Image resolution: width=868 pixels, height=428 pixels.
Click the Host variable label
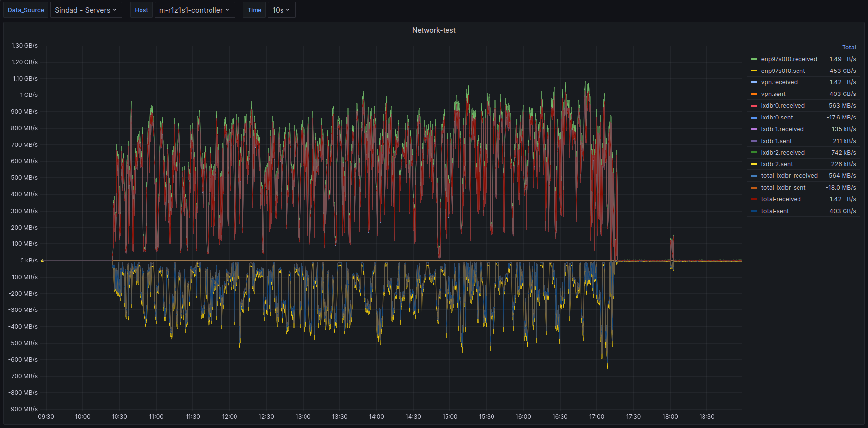[x=141, y=10]
